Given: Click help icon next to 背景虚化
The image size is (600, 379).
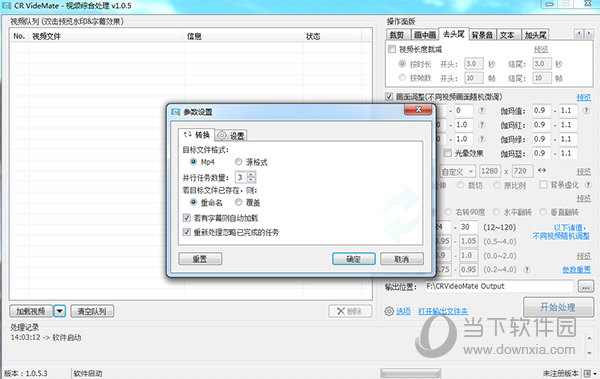Looking at the screenshot, I should [x=588, y=185].
